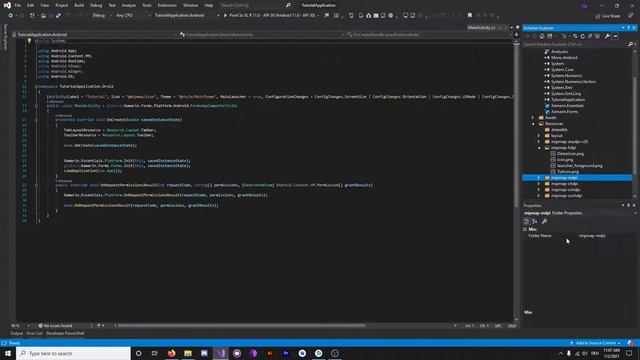Open the MainActivity class navigation dropdown
The height and width of the screenshot is (360, 640).
coord(262,35)
